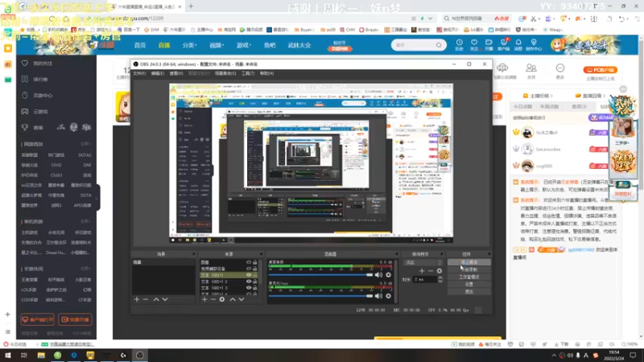Toggle visibility of the 图像 source
Viewport: 644px width, 362px height.
(249, 262)
